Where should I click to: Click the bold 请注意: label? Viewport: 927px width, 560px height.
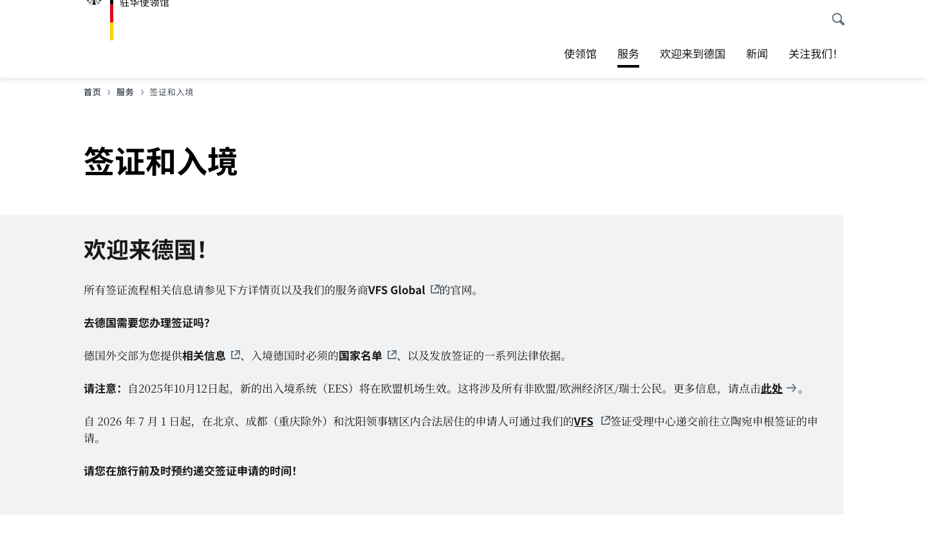103,388
